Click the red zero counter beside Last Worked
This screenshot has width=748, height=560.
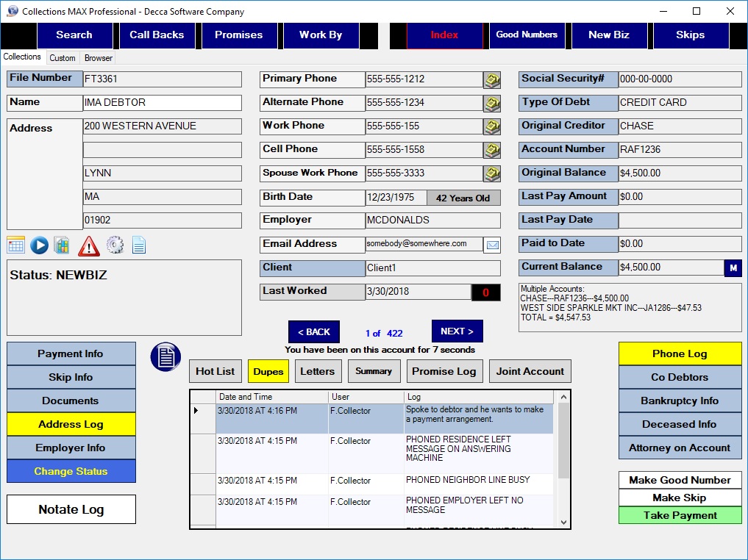[485, 292]
